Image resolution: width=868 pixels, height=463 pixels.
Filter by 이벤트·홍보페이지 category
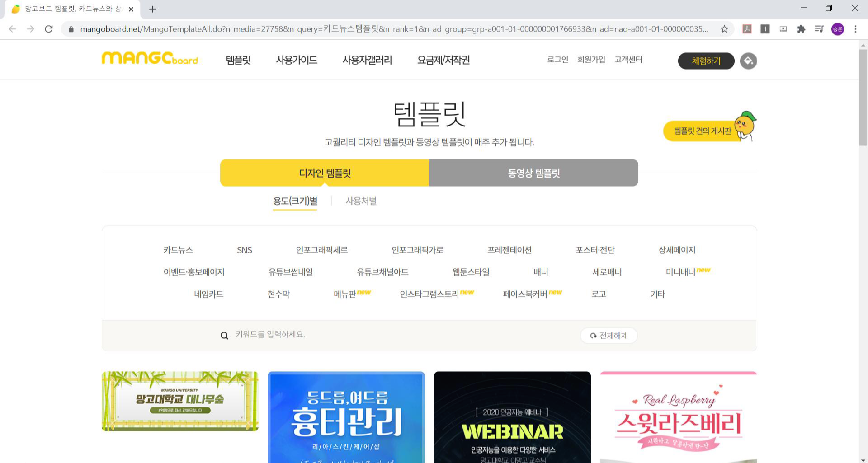pos(194,272)
